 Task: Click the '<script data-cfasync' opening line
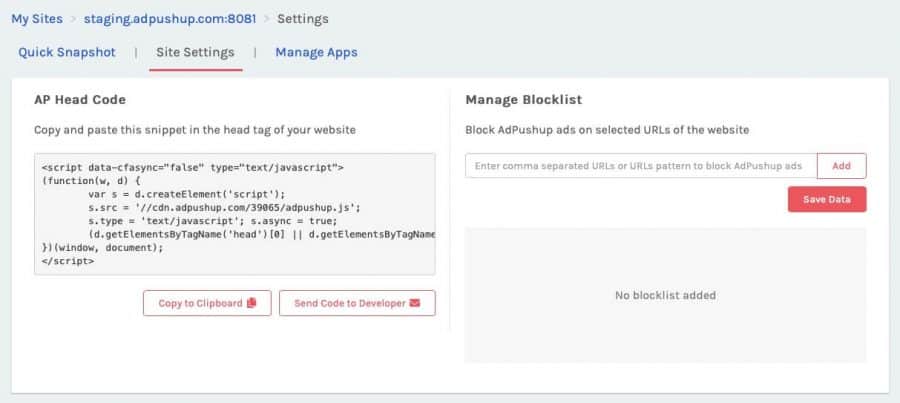tap(193, 168)
